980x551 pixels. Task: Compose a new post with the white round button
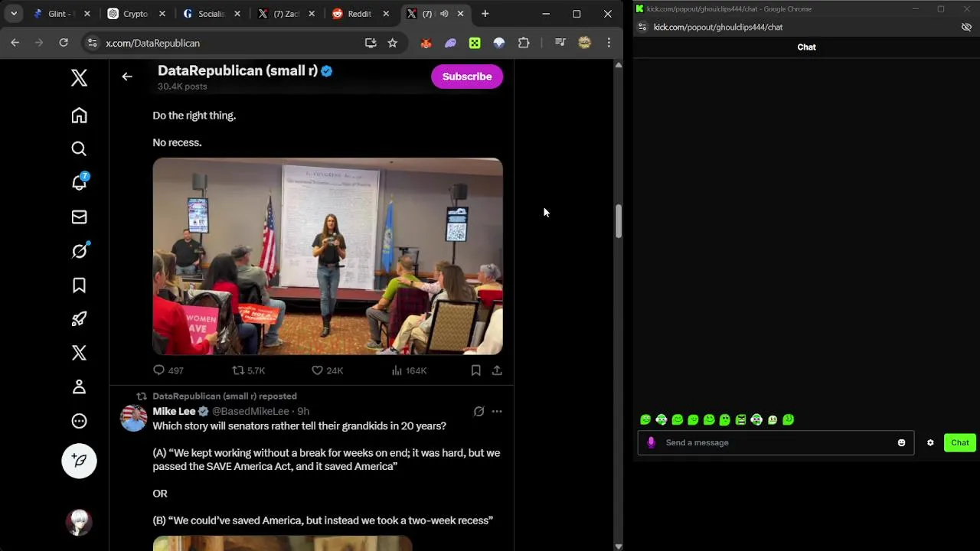coord(79,461)
